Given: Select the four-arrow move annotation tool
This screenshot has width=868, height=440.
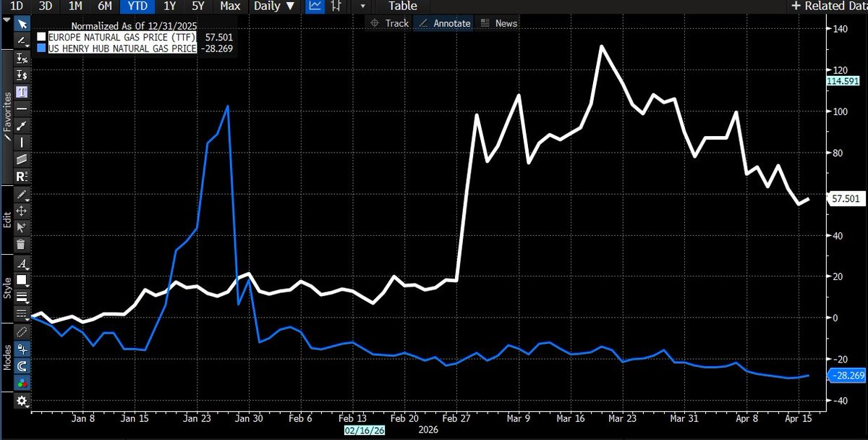Looking at the screenshot, I should pos(22,211).
